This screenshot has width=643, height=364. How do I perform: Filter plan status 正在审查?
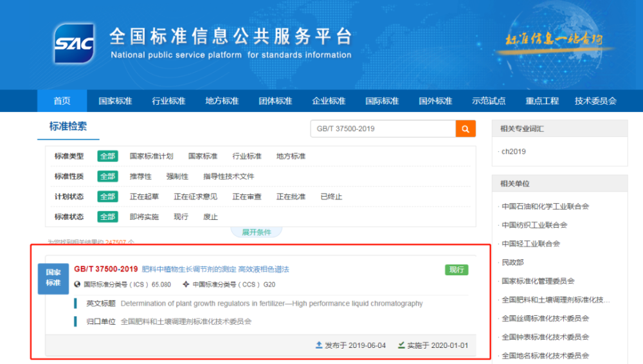point(247,196)
